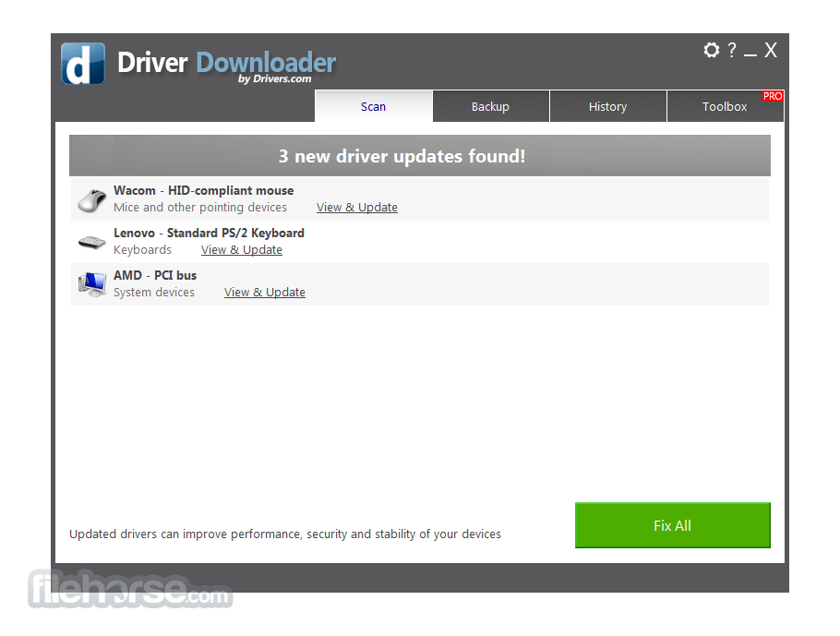The width and height of the screenshot is (840, 636).
Task: Click the mouse device icon for Wacom
Action: click(x=91, y=200)
